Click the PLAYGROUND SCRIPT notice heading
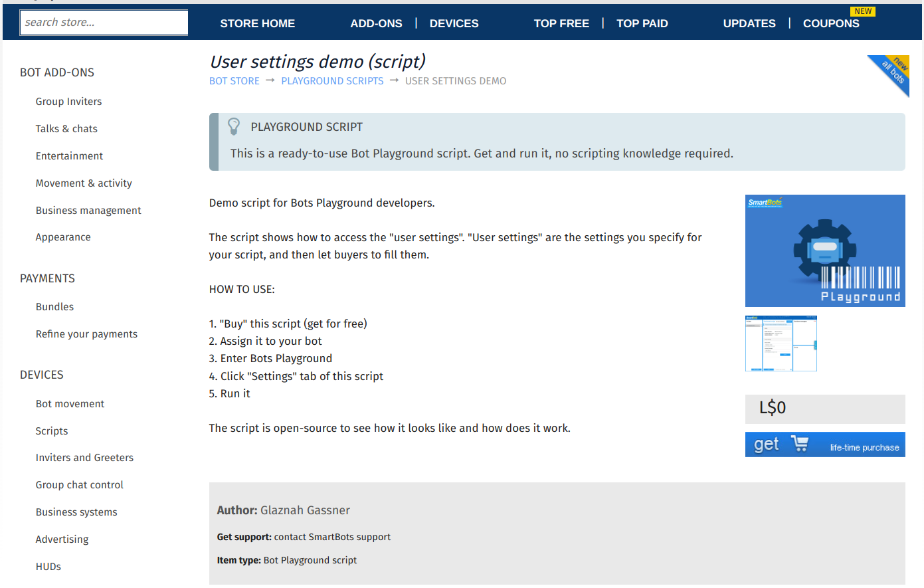Viewport: 924px width, 588px height. coord(307,127)
